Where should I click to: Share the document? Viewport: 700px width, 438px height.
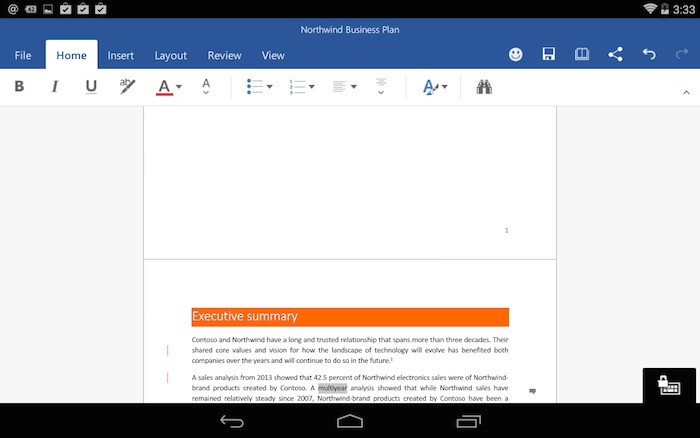(616, 55)
